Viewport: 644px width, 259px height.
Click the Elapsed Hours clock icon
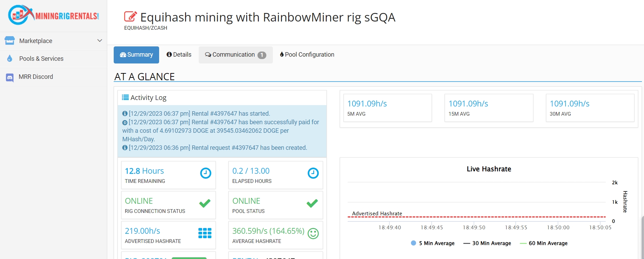point(313,173)
